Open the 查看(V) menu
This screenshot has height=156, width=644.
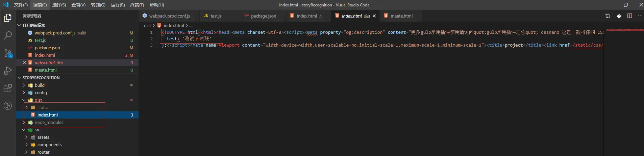[78, 5]
